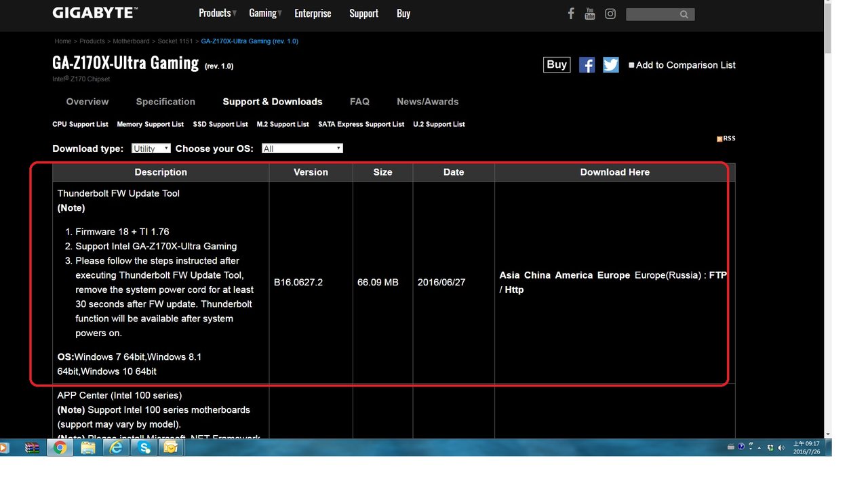The image size is (868, 488).
Task: Open Internet Explorer from the taskbar
Action: coord(116,447)
